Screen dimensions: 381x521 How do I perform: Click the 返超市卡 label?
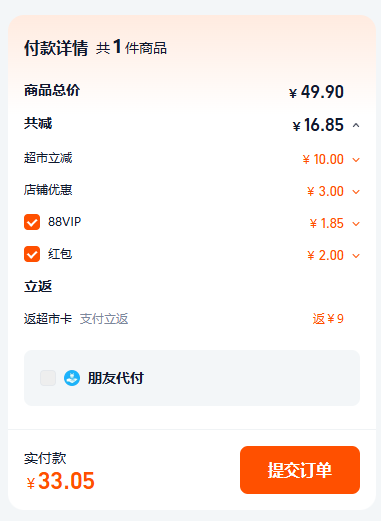pyautogui.click(x=48, y=319)
